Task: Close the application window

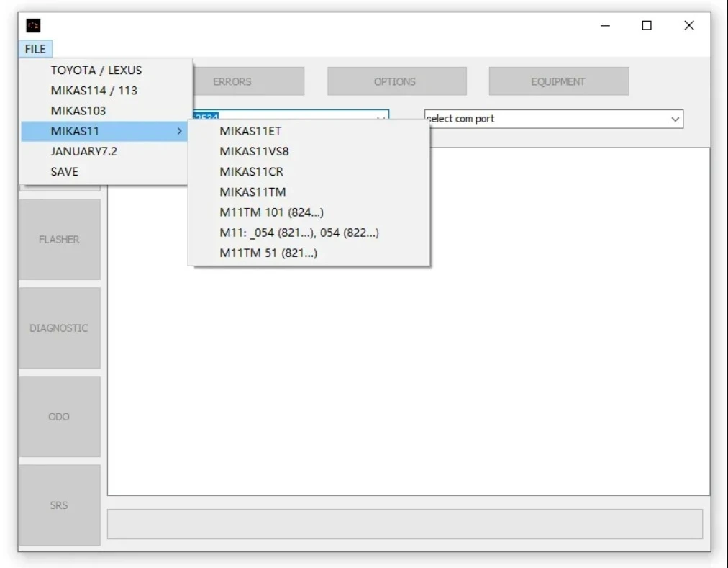Action: 689,26
